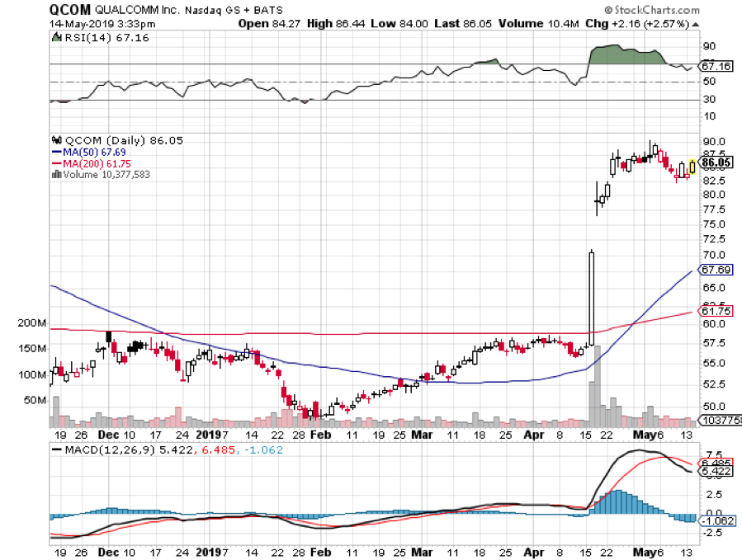Click the Low 84.00 value

point(399,24)
